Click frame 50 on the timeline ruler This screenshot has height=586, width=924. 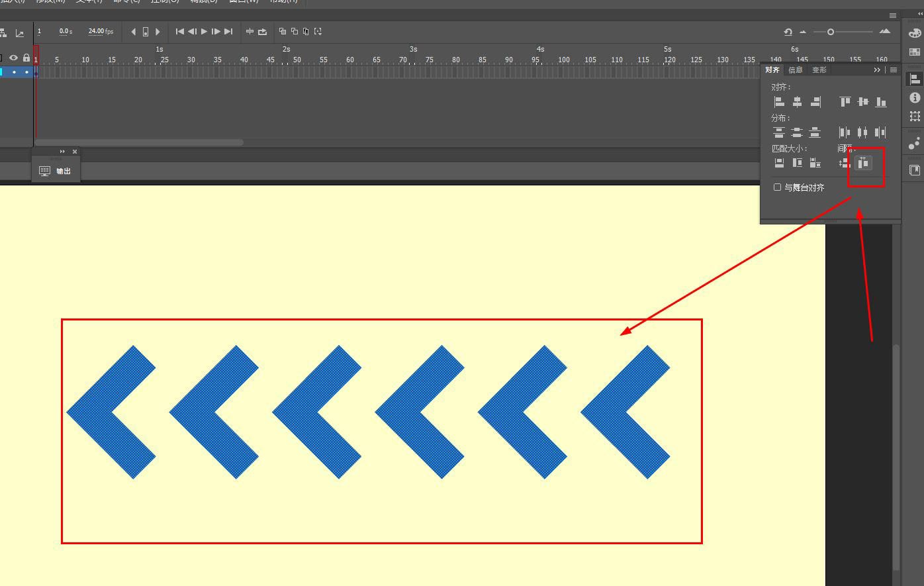click(297, 60)
